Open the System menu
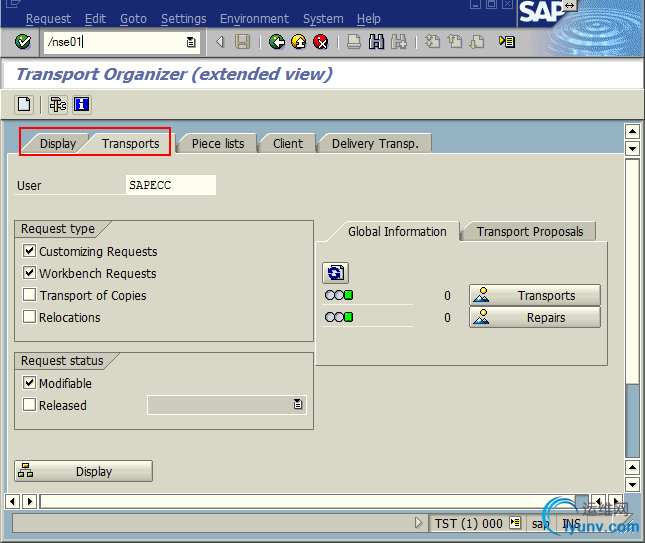 pos(323,19)
